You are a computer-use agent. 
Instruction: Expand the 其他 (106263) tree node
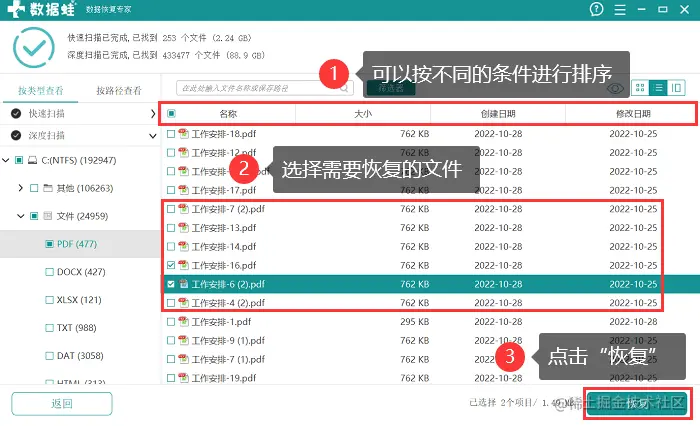pyautogui.click(x=21, y=188)
